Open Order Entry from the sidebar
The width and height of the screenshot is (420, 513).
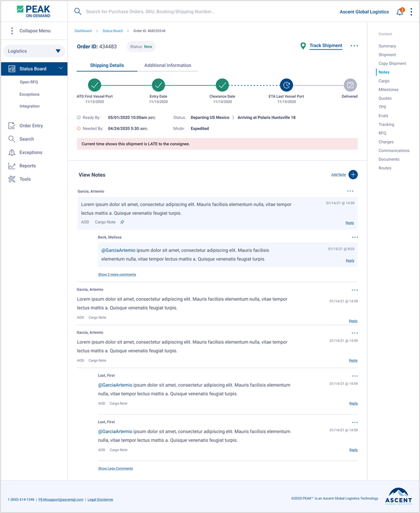(x=31, y=126)
